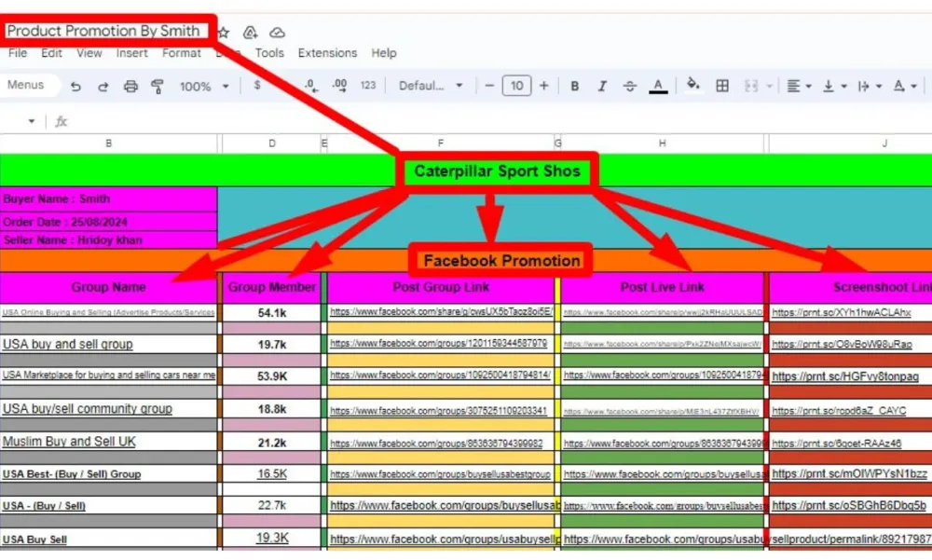Image resolution: width=932 pixels, height=560 pixels.
Task: Select the Caterpillar Sport Shos title cell
Action: pos(497,171)
